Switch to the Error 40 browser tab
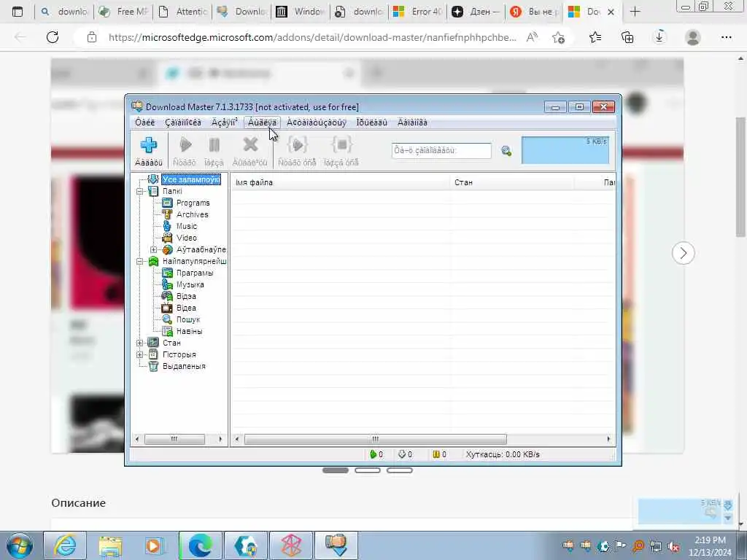747x560 pixels. click(418, 12)
